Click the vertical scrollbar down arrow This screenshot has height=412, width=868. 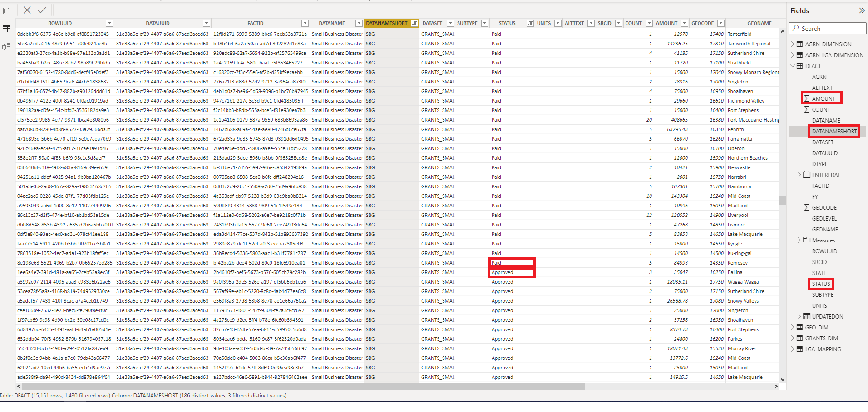click(783, 379)
